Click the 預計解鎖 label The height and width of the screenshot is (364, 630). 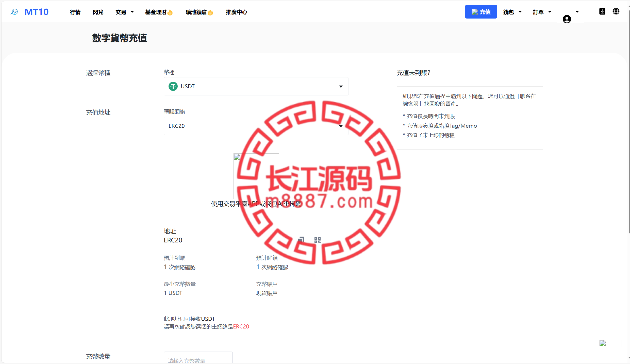(267, 258)
